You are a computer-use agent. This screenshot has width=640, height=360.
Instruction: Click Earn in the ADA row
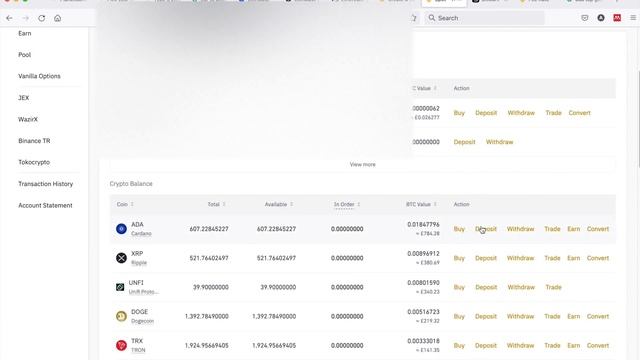point(573,229)
